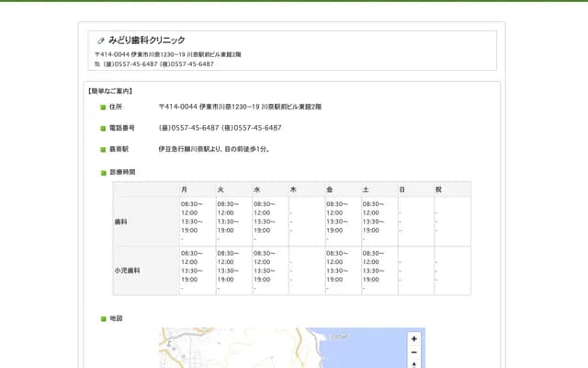Click the green bullet beside 診療時間

coord(104,173)
